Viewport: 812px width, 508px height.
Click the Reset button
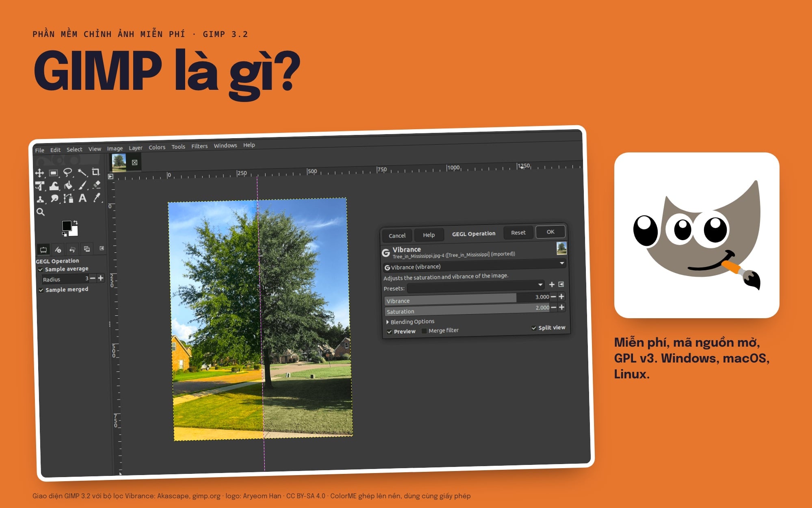pyautogui.click(x=518, y=232)
